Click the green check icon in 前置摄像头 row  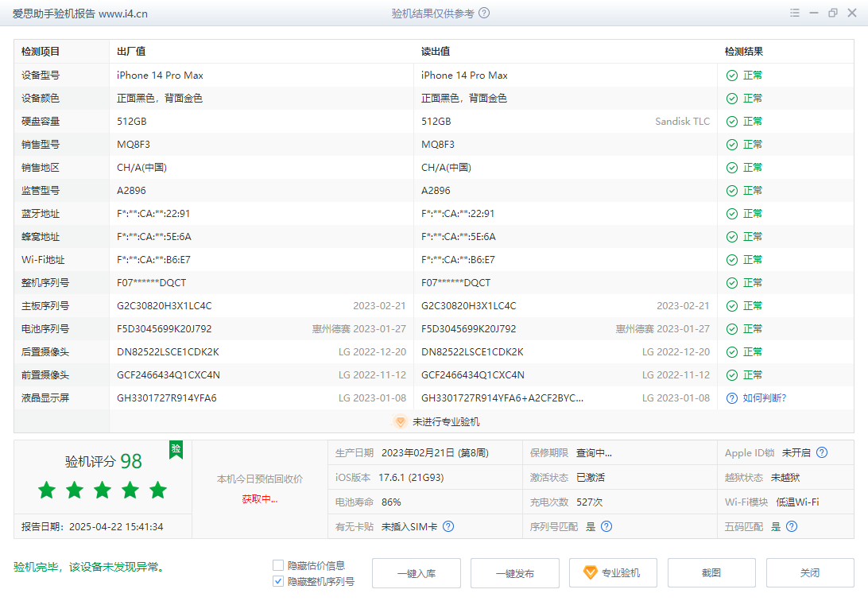coord(732,375)
